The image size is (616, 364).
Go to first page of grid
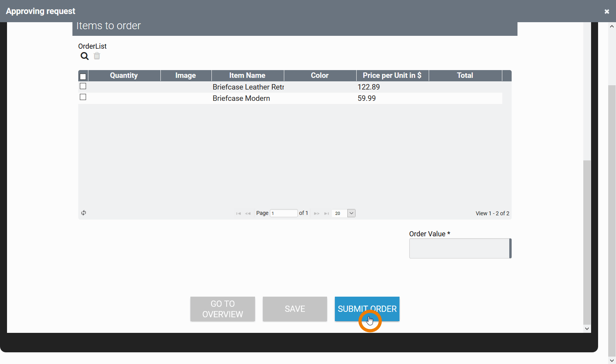[238, 213]
